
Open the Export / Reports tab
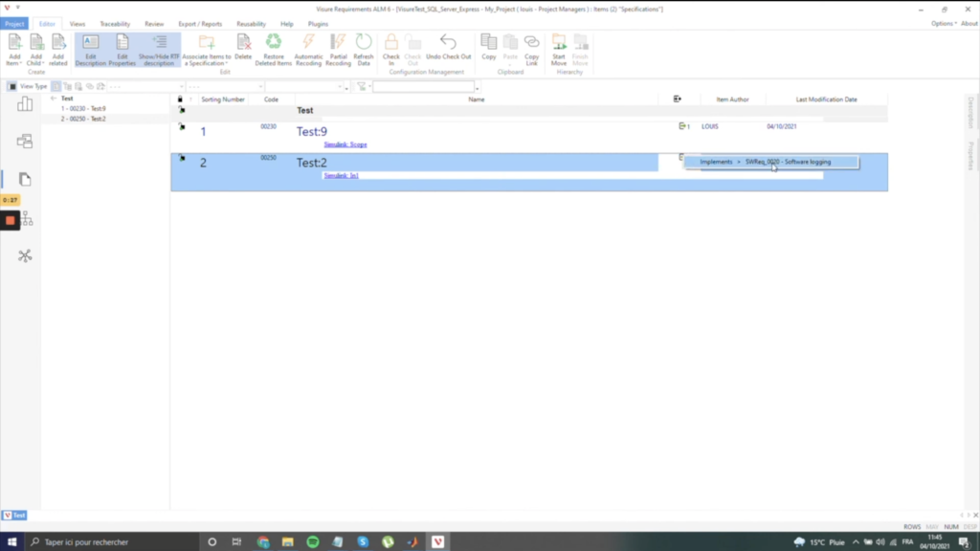(200, 23)
